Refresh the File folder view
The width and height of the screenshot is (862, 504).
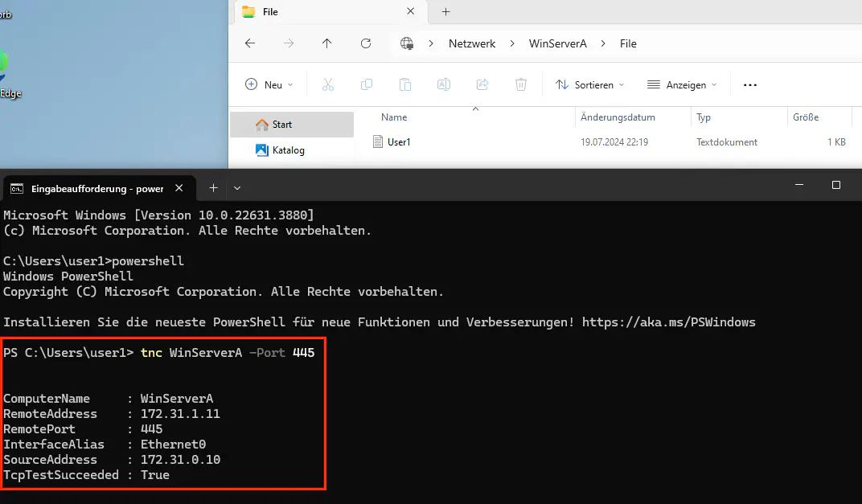pos(366,43)
